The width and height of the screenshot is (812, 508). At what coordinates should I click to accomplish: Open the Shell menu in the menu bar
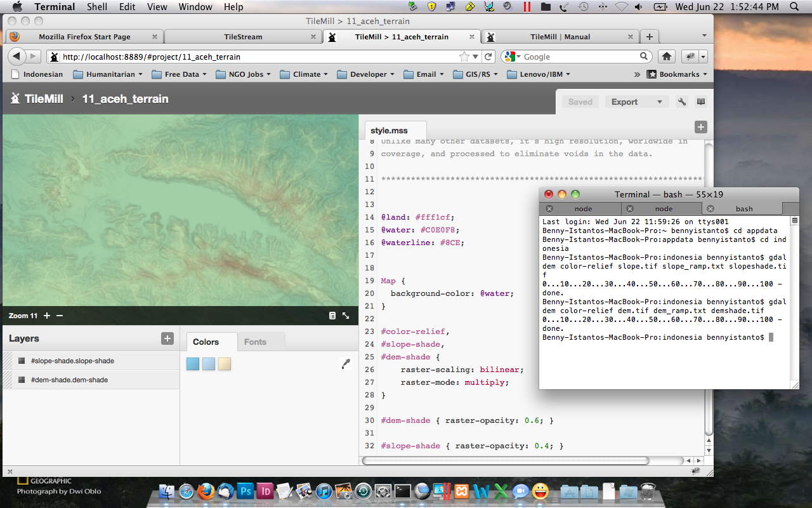tap(97, 7)
